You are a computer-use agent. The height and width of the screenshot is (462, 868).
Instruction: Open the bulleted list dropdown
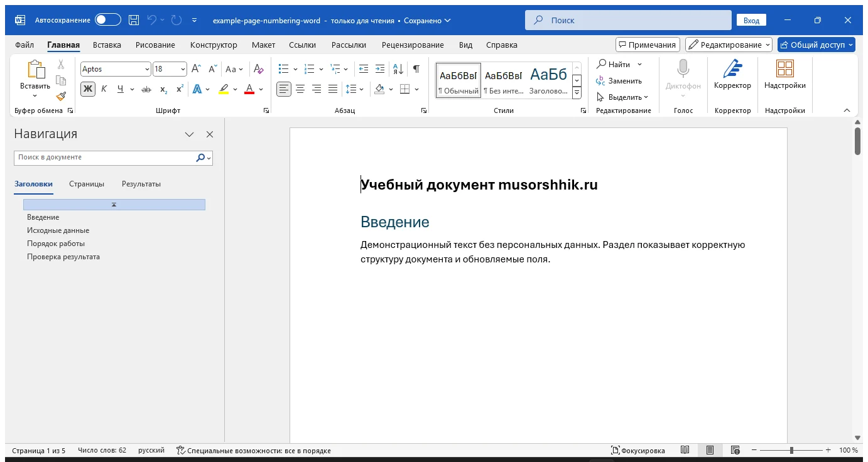coord(295,69)
